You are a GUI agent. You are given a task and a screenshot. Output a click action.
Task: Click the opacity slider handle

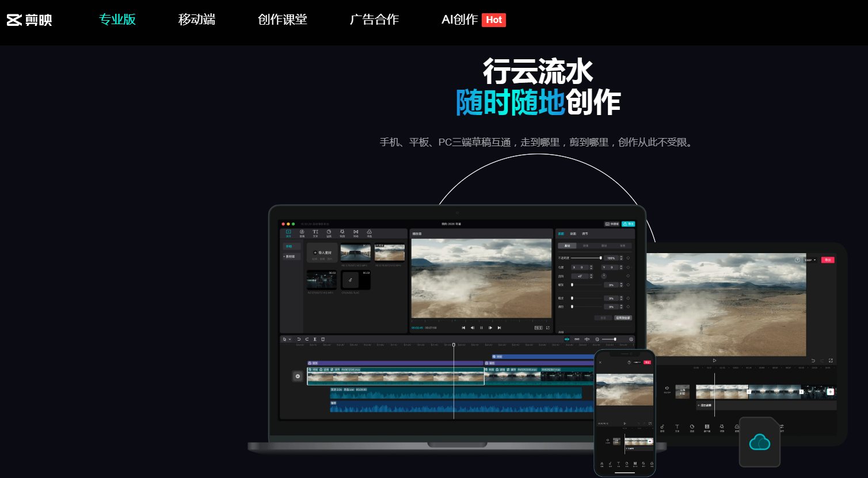(601, 258)
